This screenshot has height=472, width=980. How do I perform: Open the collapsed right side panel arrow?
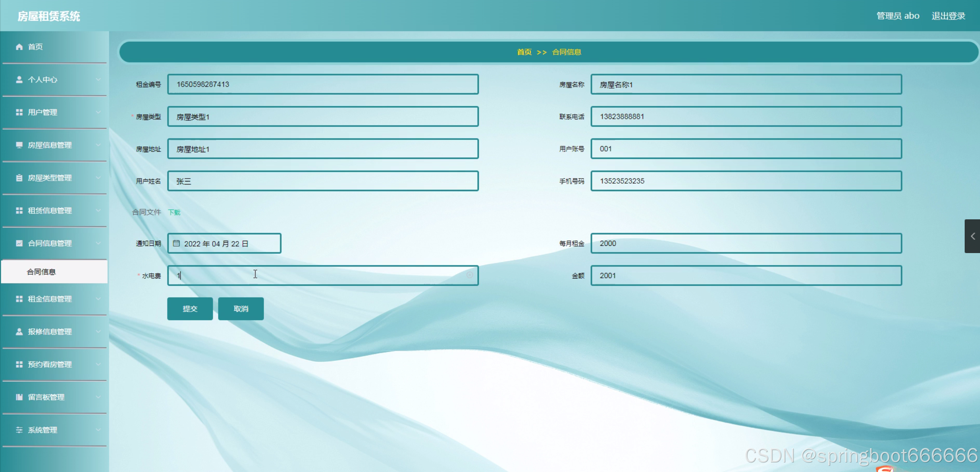(972, 236)
